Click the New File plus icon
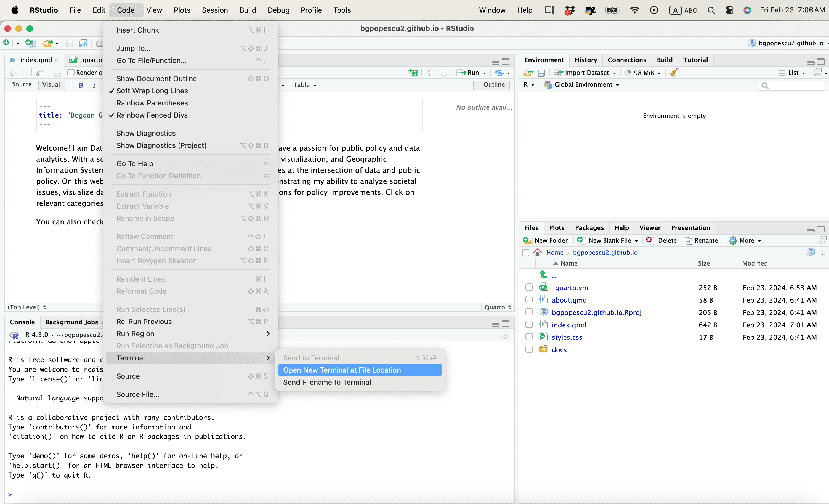The height and width of the screenshot is (504, 829). point(6,43)
